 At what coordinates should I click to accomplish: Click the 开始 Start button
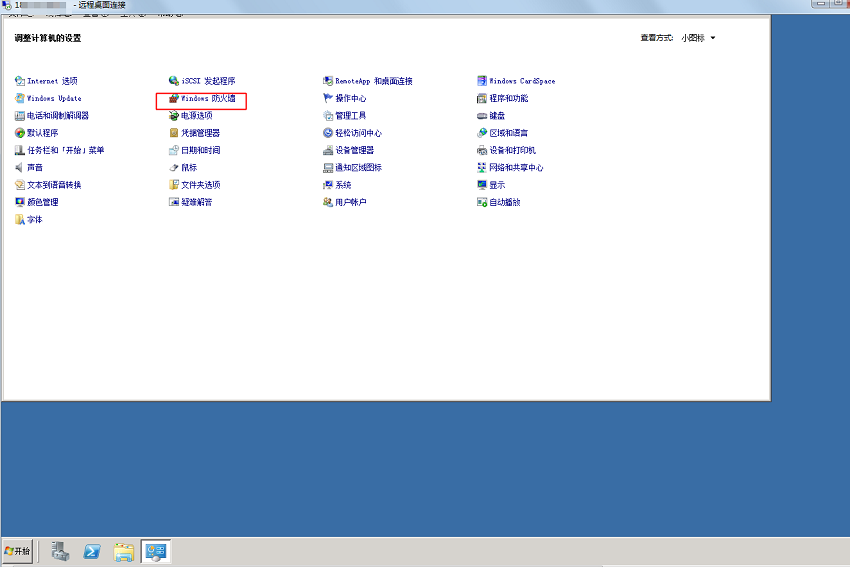[x=18, y=551]
